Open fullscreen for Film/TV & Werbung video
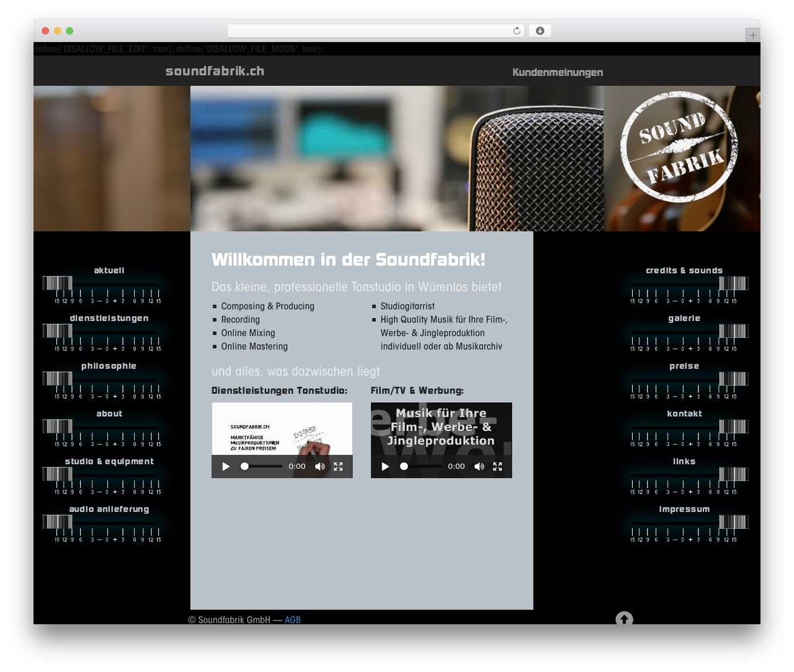 pyautogui.click(x=497, y=466)
